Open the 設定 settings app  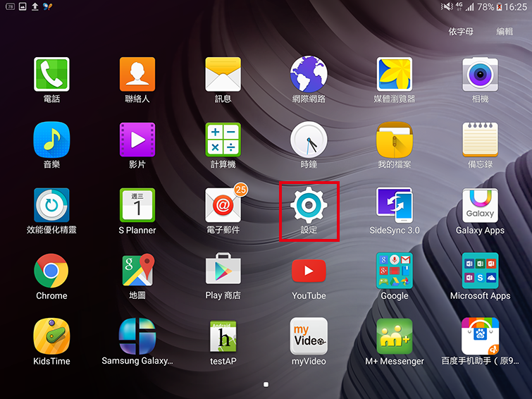[x=309, y=205]
